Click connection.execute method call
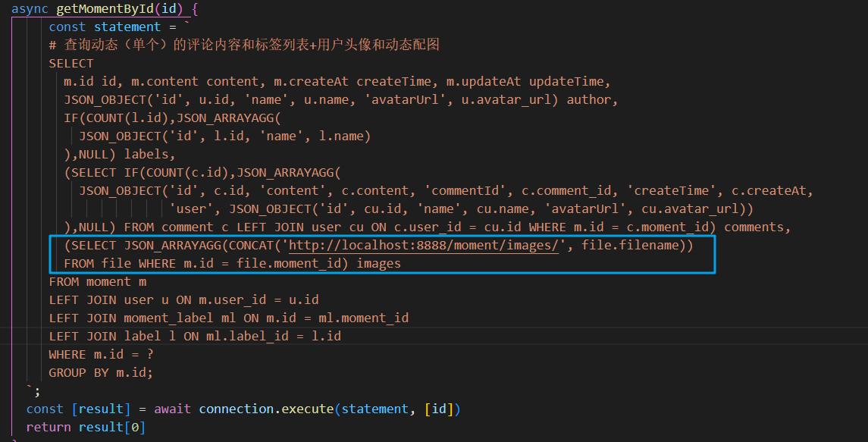The image size is (868, 442). [x=266, y=409]
